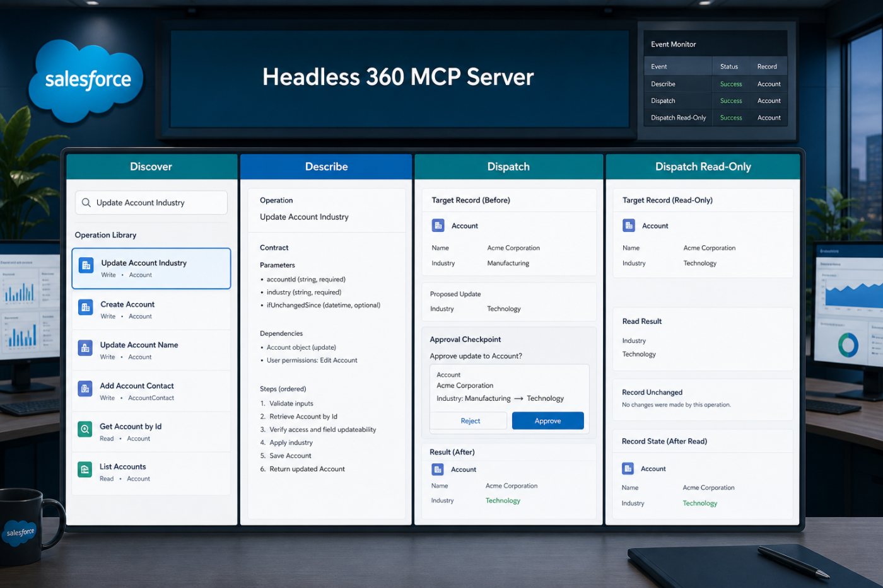
Task: Open the Dispatch column header
Action: [508, 166]
